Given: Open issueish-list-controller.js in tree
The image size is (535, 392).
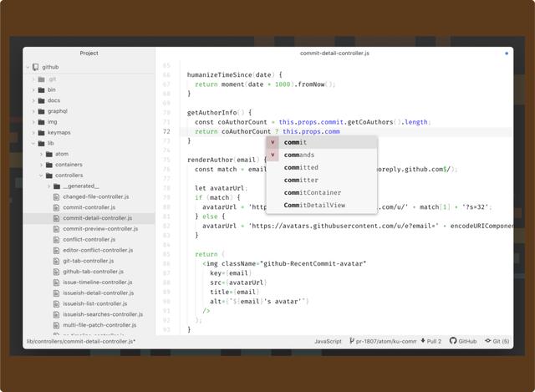Looking at the screenshot, I should [94, 303].
